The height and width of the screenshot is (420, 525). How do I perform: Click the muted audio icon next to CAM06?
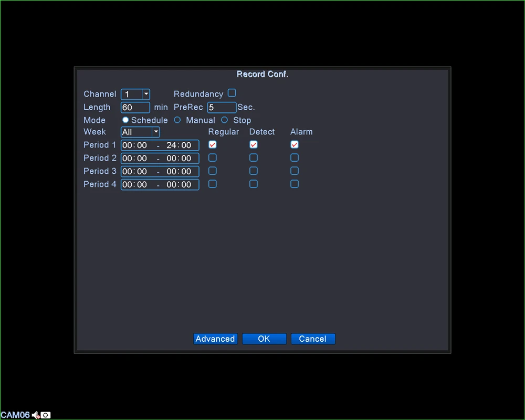[x=36, y=415]
